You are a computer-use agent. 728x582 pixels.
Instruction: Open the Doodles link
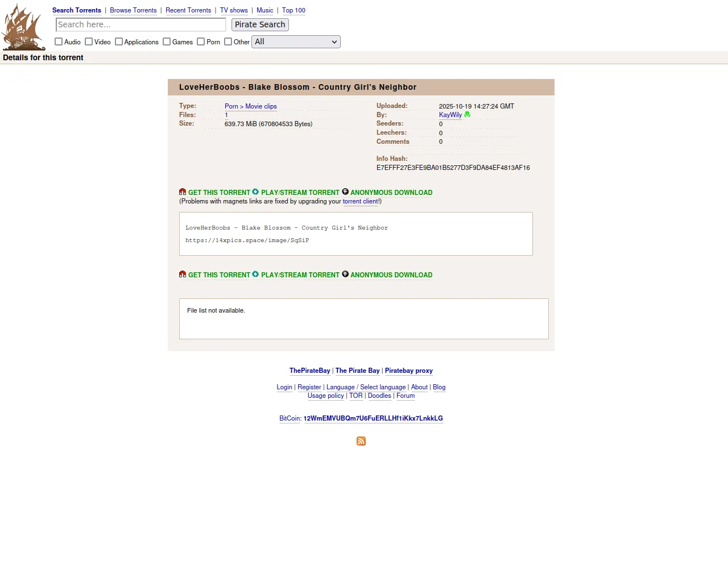tap(379, 396)
